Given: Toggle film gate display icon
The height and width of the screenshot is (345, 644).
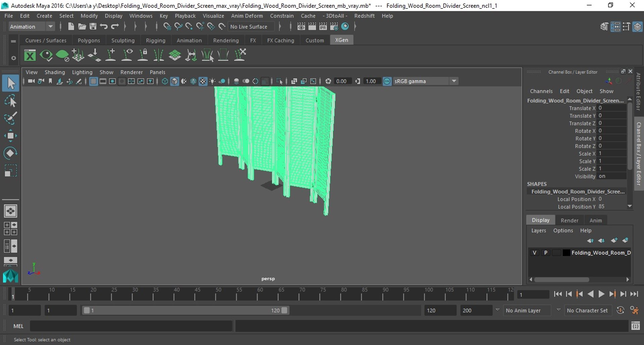Looking at the screenshot, I should [103, 81].
